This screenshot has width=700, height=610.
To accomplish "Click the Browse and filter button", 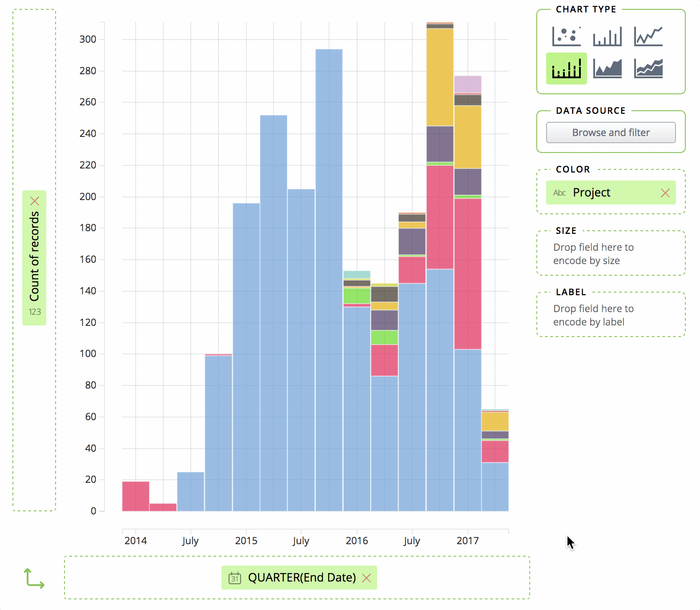I will 611,132.
